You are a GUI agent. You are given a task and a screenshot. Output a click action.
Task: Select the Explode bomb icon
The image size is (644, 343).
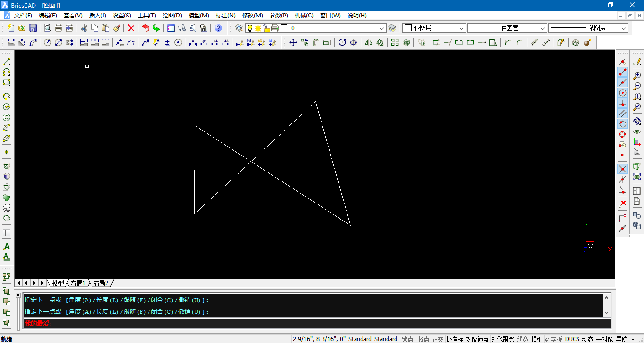point(587,42)
